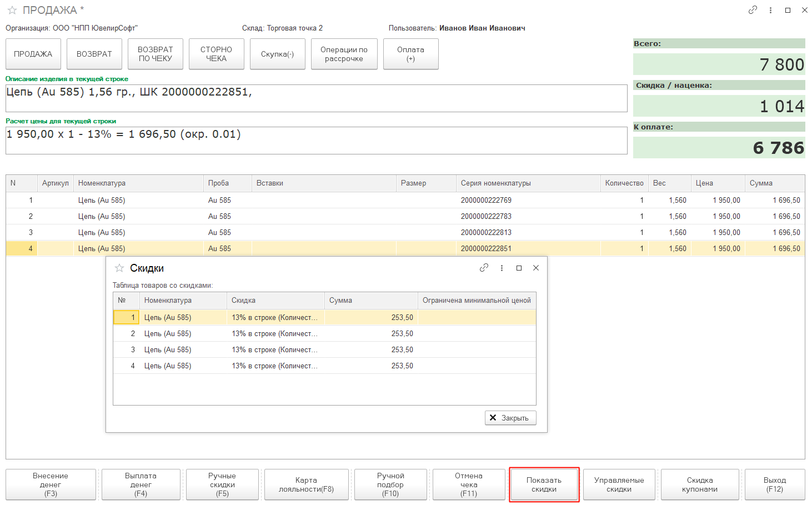The width and height of the screenshot is (812, 505).
Task: Click Артикул column header
Action: click(56, 183)
